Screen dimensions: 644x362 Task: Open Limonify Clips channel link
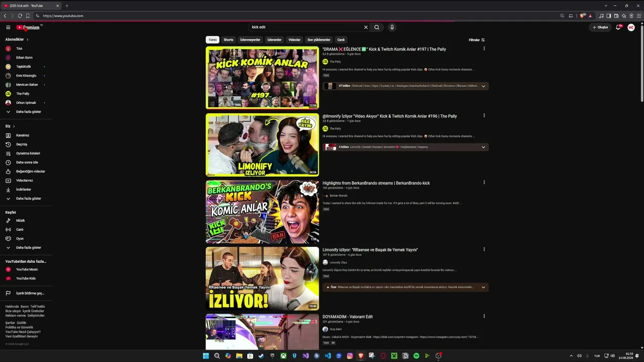tap(338, 262)
